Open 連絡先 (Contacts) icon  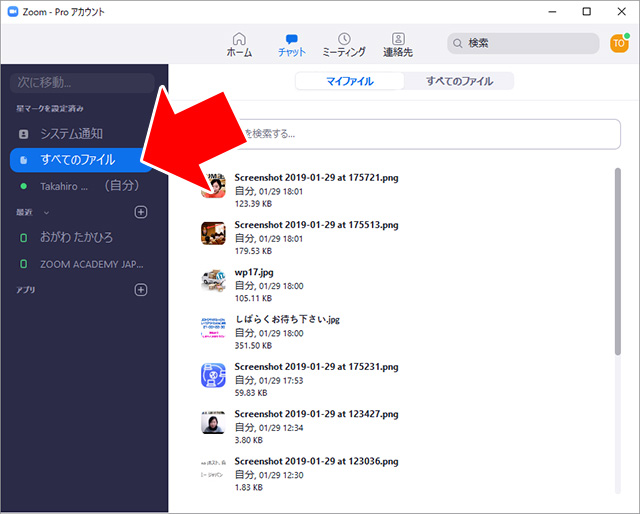point(398,38)
